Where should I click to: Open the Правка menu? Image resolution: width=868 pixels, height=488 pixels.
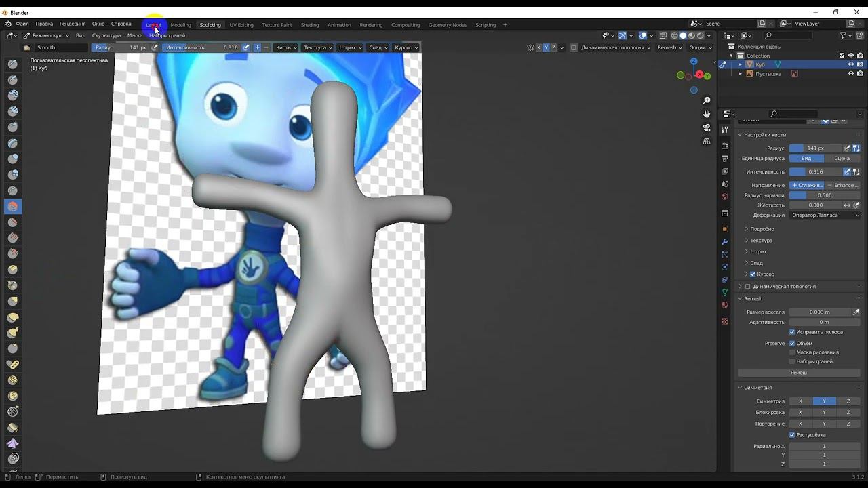tap(44, 24)
